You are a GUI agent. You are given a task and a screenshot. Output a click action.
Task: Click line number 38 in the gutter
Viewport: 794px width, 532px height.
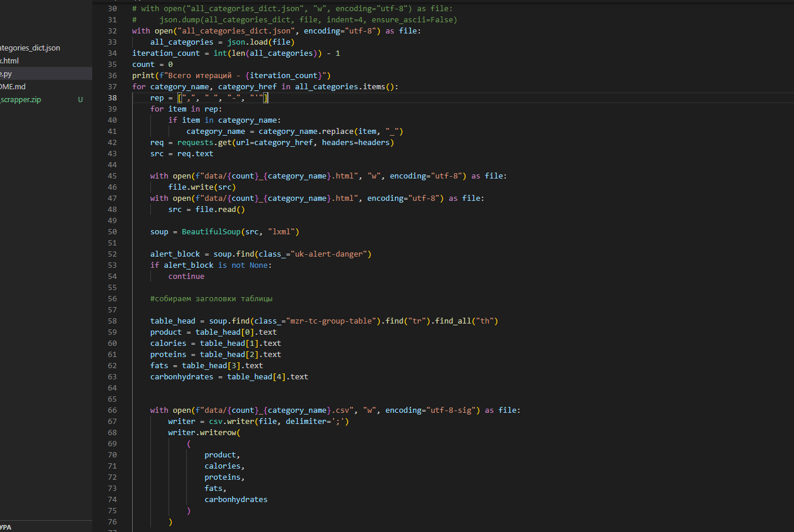[112, 97]
